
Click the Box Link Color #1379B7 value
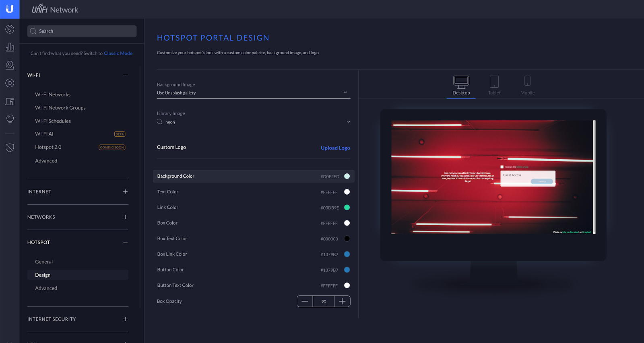(329, 255)
